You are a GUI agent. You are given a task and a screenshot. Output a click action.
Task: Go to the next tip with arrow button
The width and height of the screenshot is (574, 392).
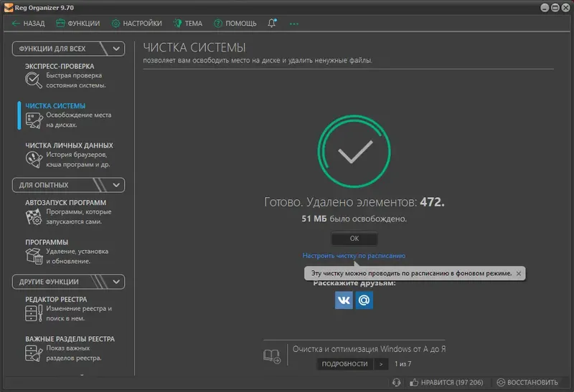381,364
